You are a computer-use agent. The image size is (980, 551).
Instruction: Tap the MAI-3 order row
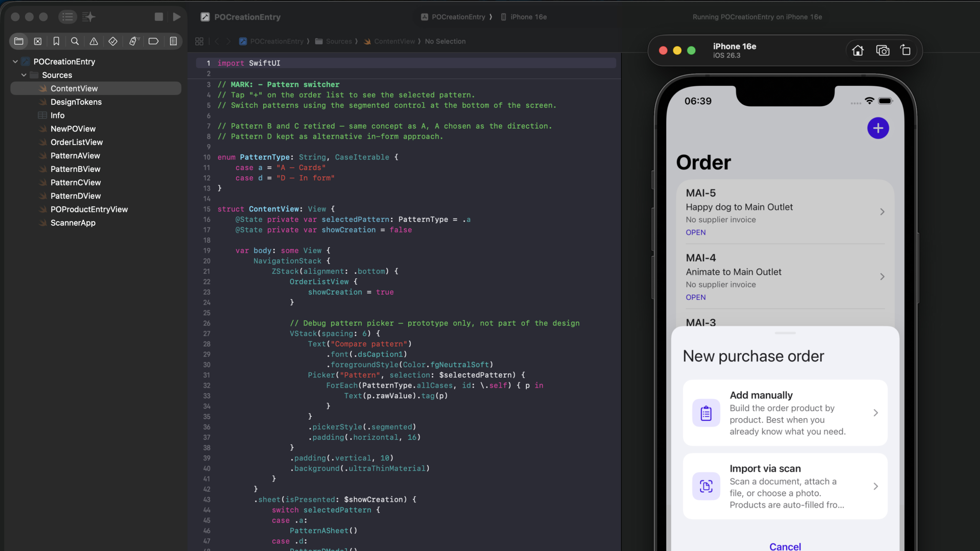coord(785,319)
